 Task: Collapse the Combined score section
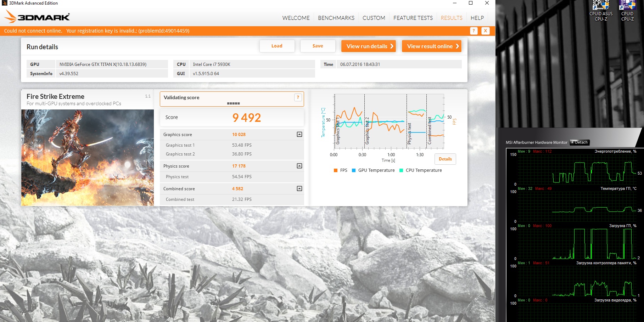[x=299, y=188]
